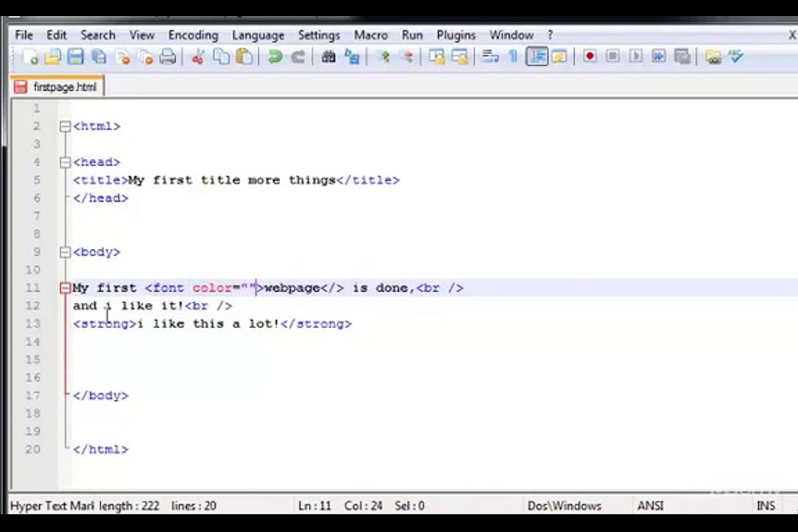Open the Edit menu
The image size is (798, 532).
pyautogui.click(x=56, y=35)
